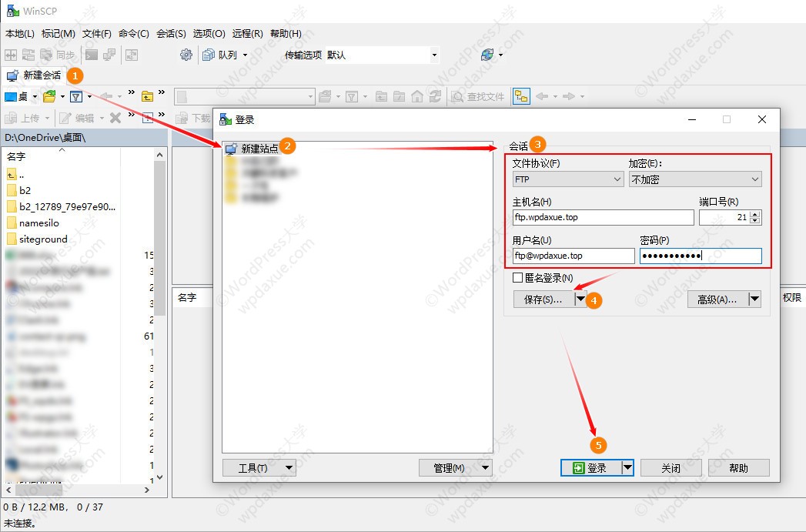Expand the 高级 button dropdown arrow

pos(754,299)
